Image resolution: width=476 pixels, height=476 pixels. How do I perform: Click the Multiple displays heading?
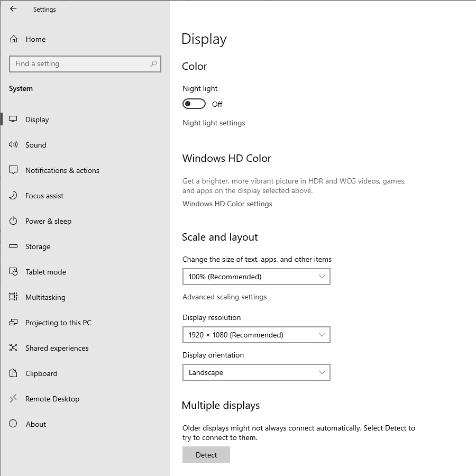[x=221, y=405]
